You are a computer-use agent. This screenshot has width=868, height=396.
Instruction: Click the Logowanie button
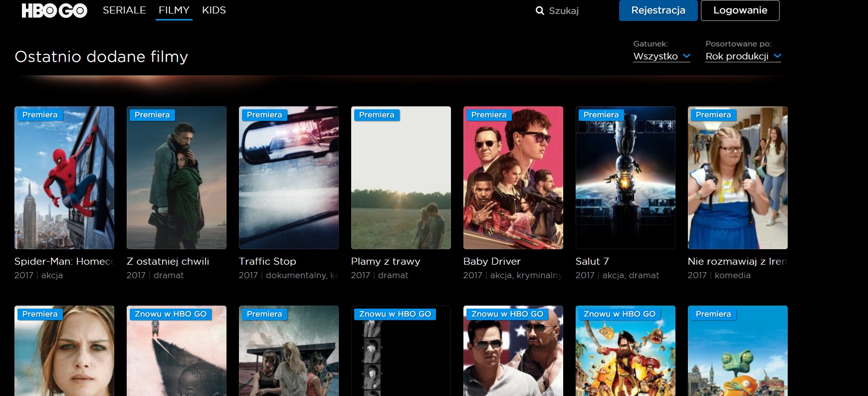click(x=740, y=10)
